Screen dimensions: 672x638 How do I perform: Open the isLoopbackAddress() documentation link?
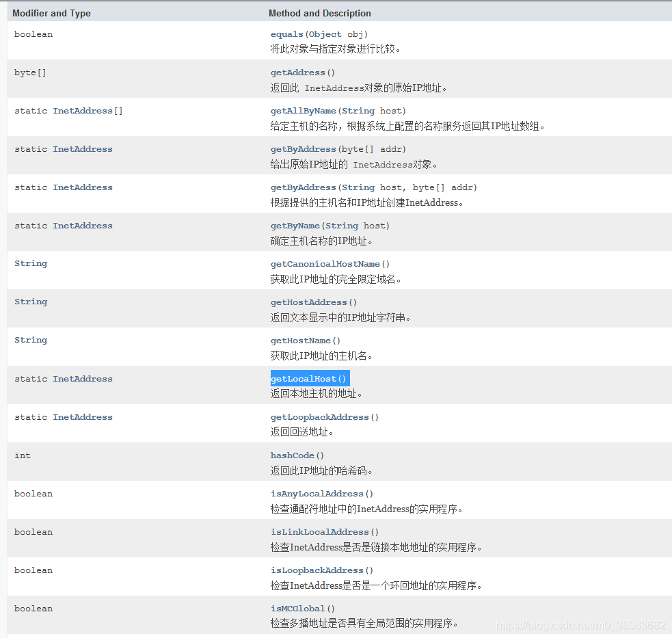[319, 570]
